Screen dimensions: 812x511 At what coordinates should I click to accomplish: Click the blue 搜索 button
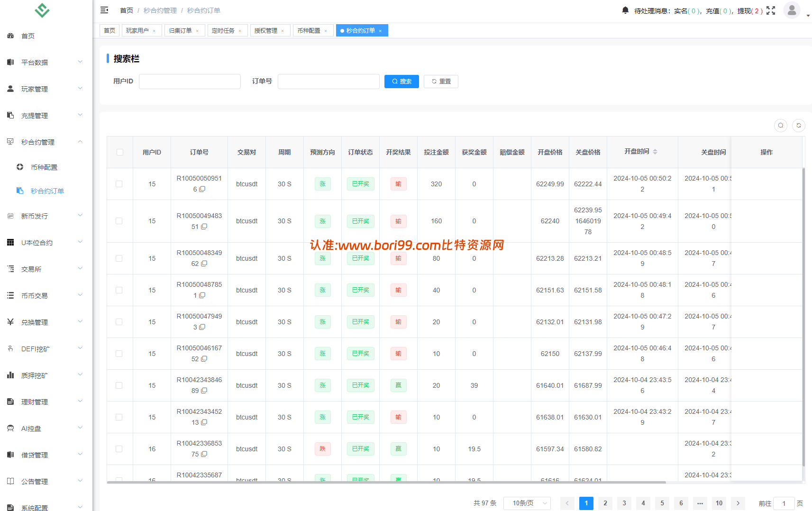click(401, 82)
